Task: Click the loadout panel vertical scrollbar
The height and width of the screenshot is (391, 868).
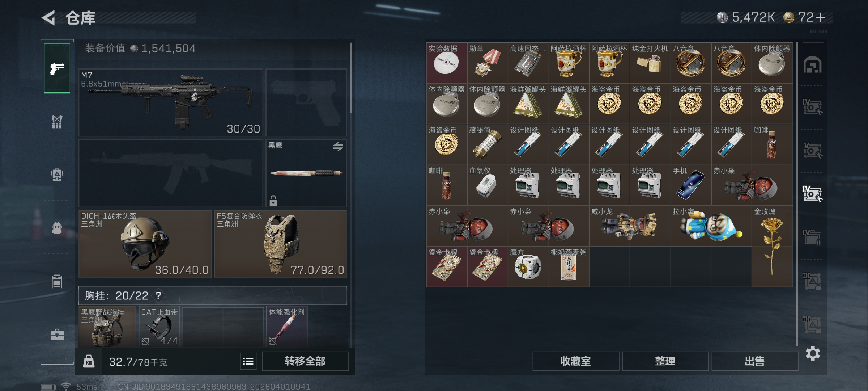Action: [351, 78]
